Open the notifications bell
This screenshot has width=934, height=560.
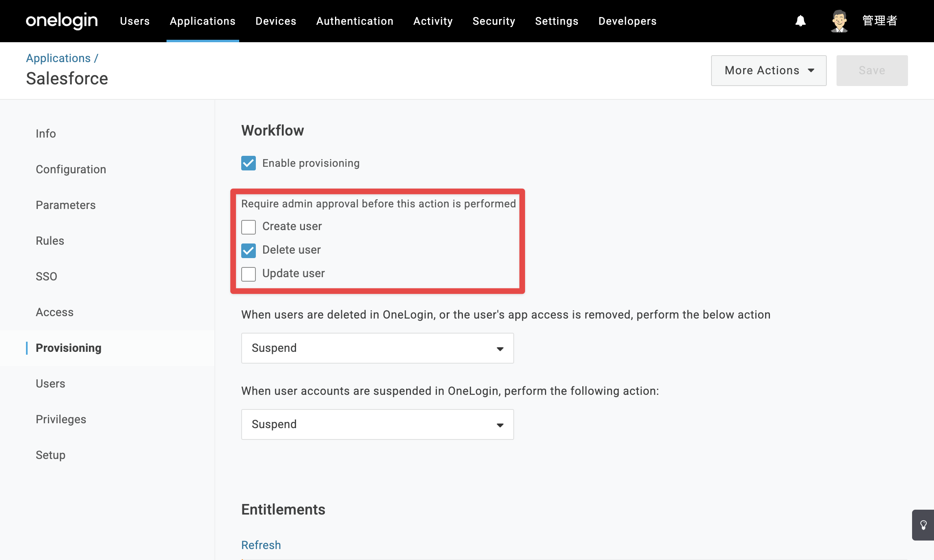point(800,21)
